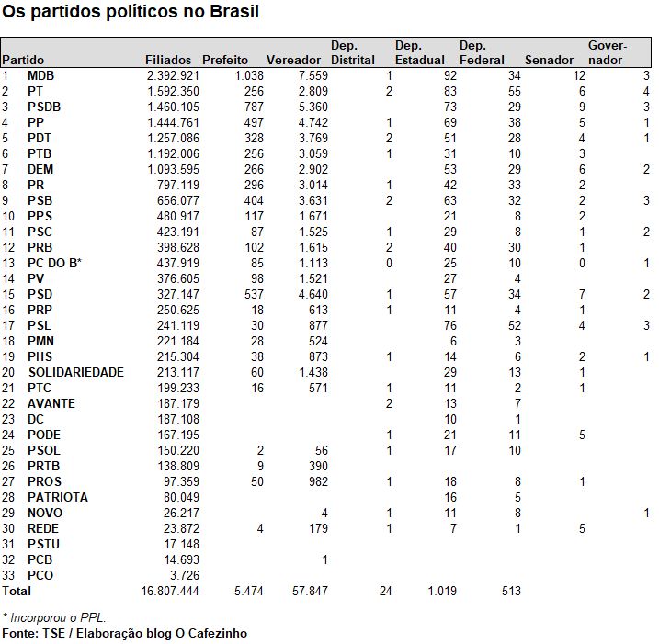This screenshot has height=644, width=659.
Task: Click the NOVO party name
Action: pos(45,513)
